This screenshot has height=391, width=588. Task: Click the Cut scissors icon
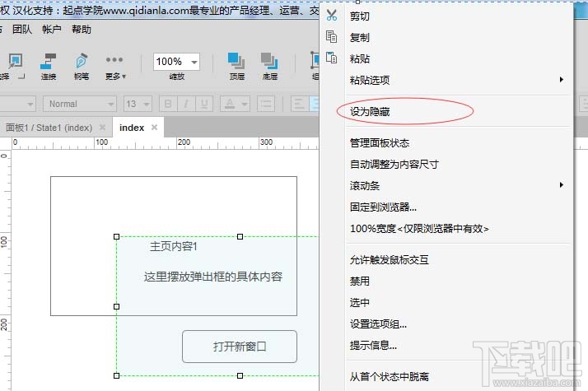tap(332, 16)
